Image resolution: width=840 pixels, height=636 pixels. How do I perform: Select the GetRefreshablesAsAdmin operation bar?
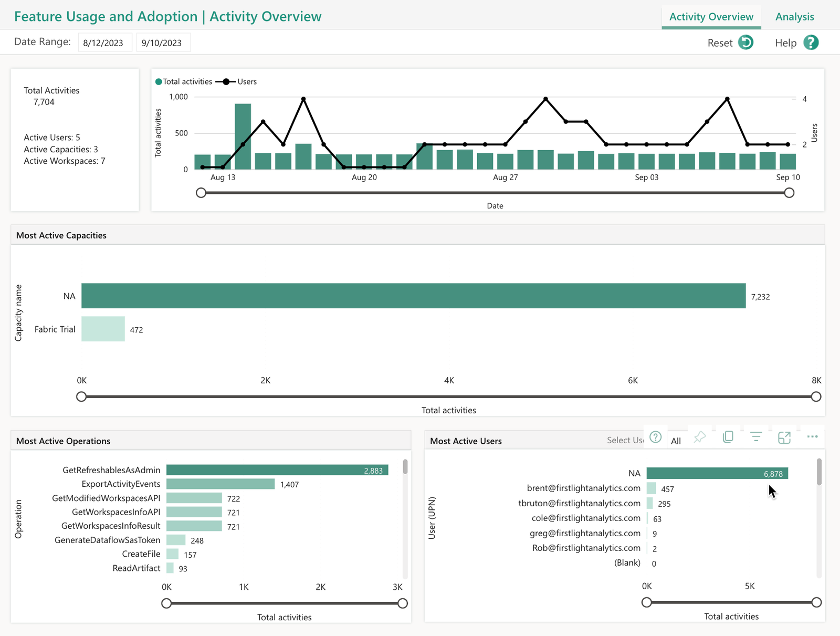tap(277, 470)
